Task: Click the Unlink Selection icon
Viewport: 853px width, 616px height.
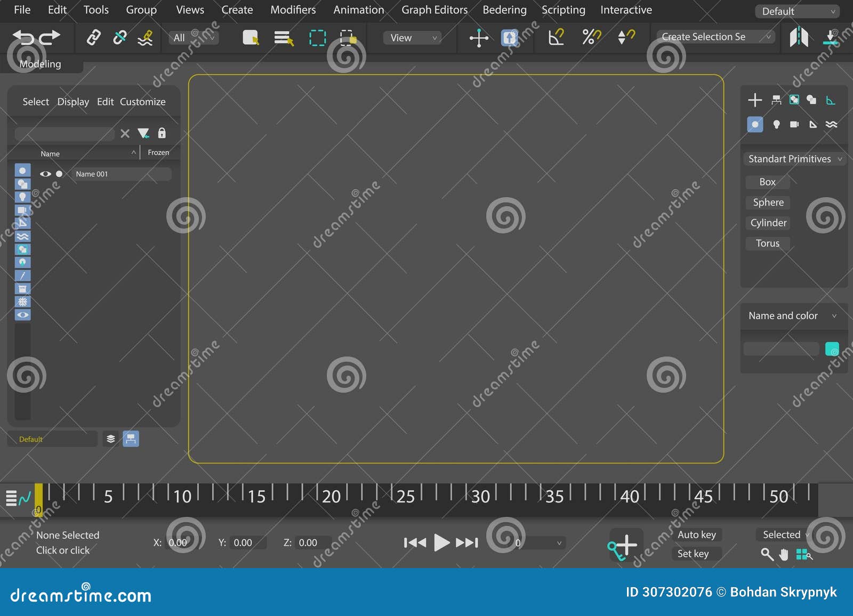Action: [x=119, y=37]
